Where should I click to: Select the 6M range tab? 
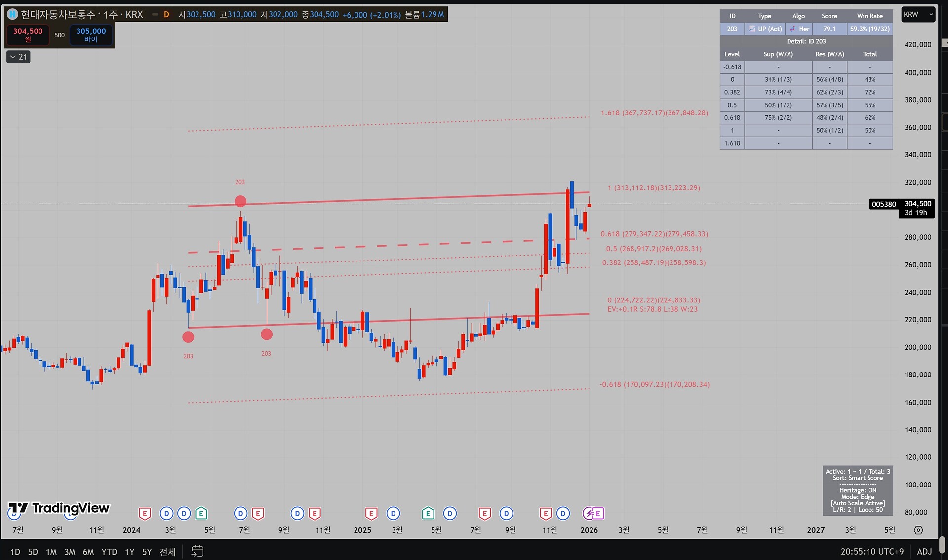88,552
